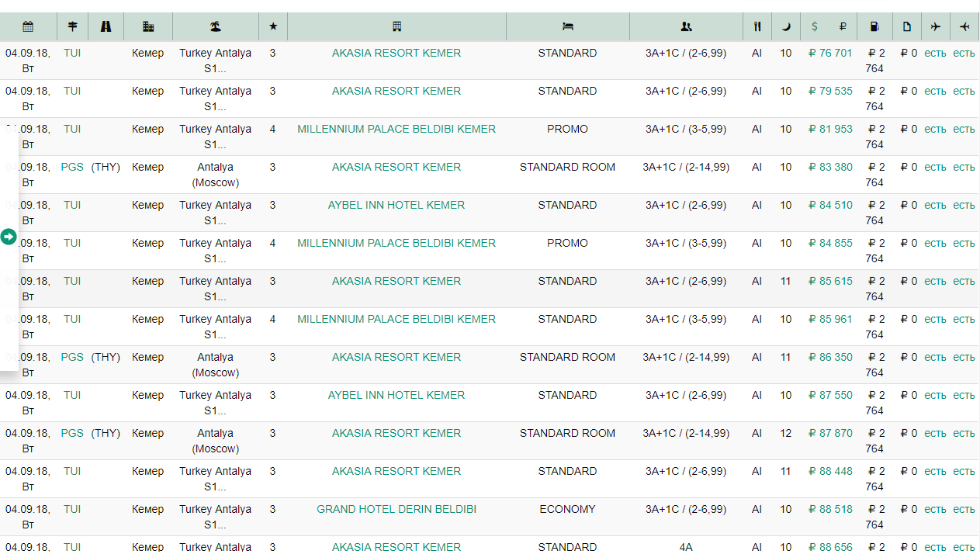
Task: Switch prices to rubles with ₽ header icon
Action: [x=843, y=26]
